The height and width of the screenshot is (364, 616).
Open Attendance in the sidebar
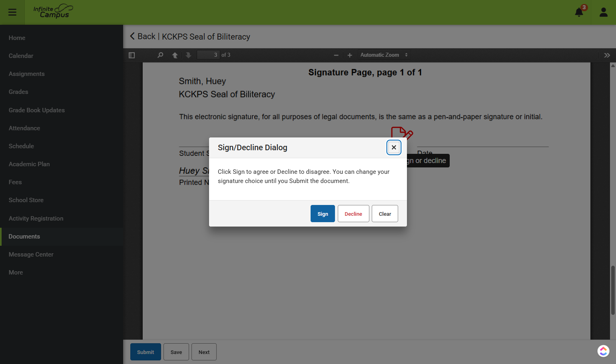click(x=62, y=128)
